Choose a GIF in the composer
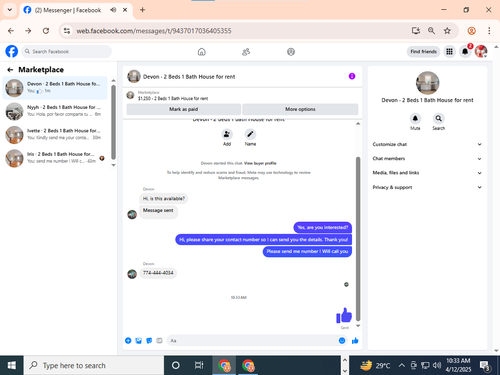The height and width of the screenshot is (375, 500). pyautogui.click(x=159, y=340)
